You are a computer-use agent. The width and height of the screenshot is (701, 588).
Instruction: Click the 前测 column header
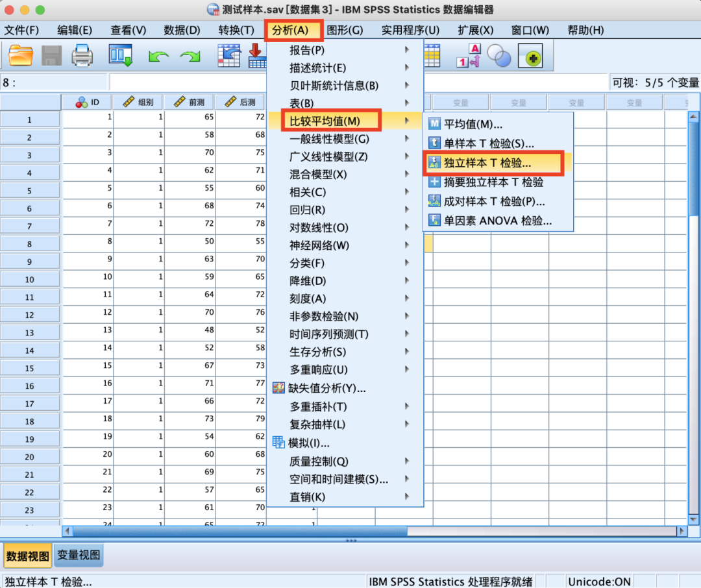[x=190, y=102]
